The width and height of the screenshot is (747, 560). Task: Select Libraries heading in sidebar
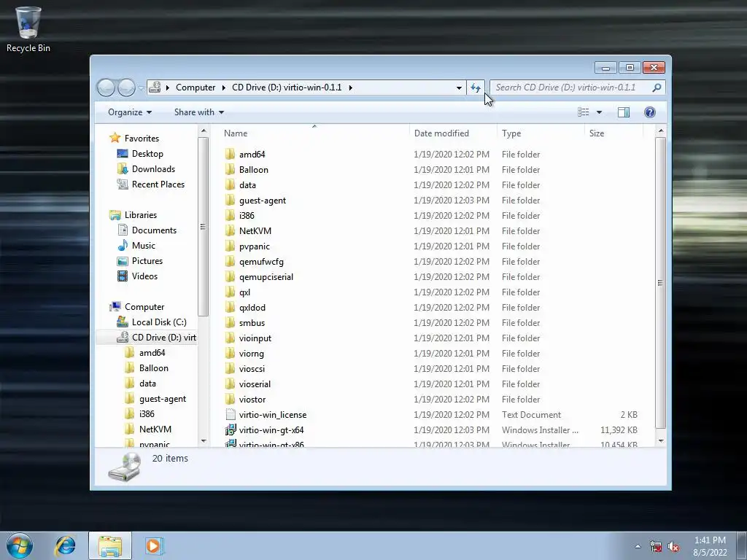(141, 215)
